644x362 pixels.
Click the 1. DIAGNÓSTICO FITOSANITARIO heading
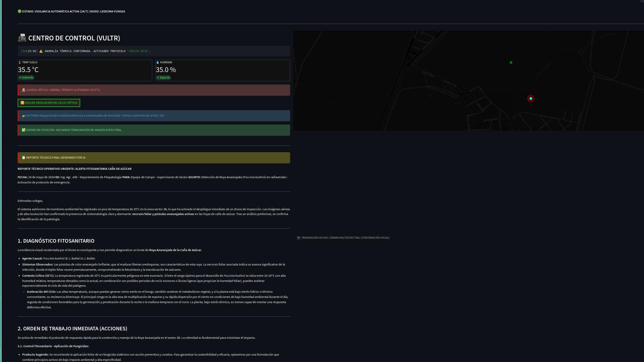point(56,241)
